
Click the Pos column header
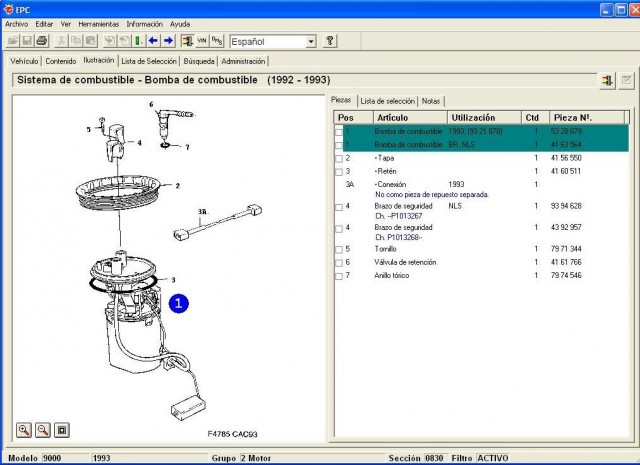(x=353, y=118)
